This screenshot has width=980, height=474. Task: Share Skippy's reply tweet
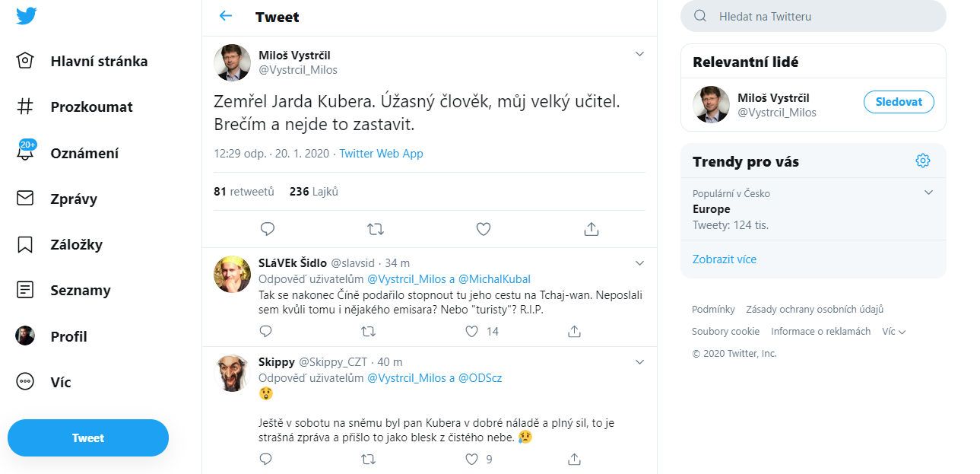point(575,459)
